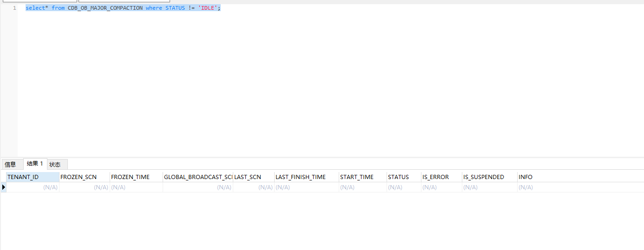Select the (N/A) cell under START_TIME
Image resolution: width=644 pixels, height=250 pixels.
pos(363,187)
